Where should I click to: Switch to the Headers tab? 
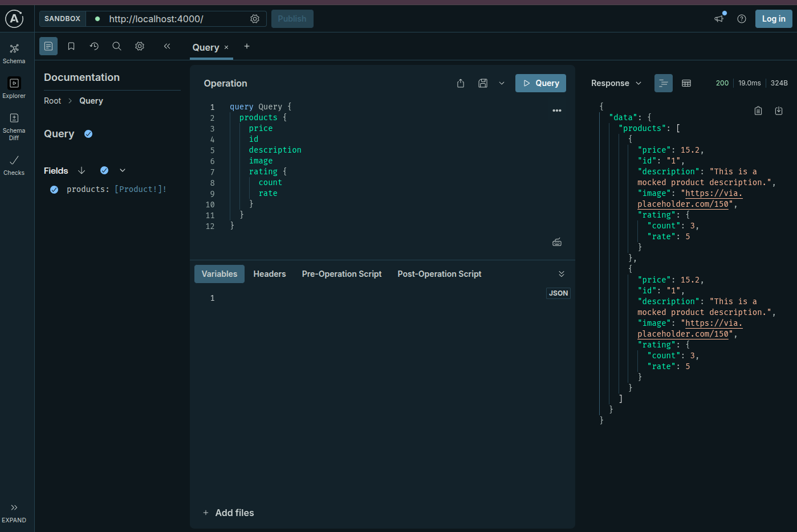tap(269, 274)
